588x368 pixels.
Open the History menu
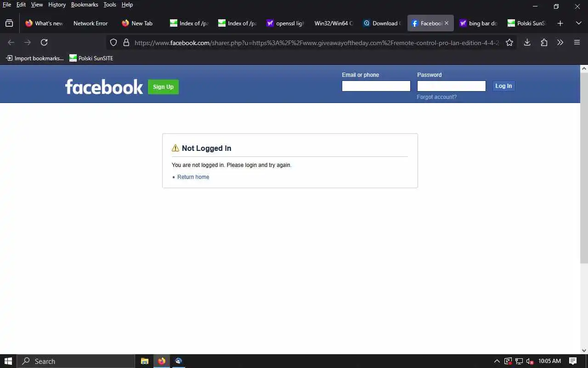57,5
